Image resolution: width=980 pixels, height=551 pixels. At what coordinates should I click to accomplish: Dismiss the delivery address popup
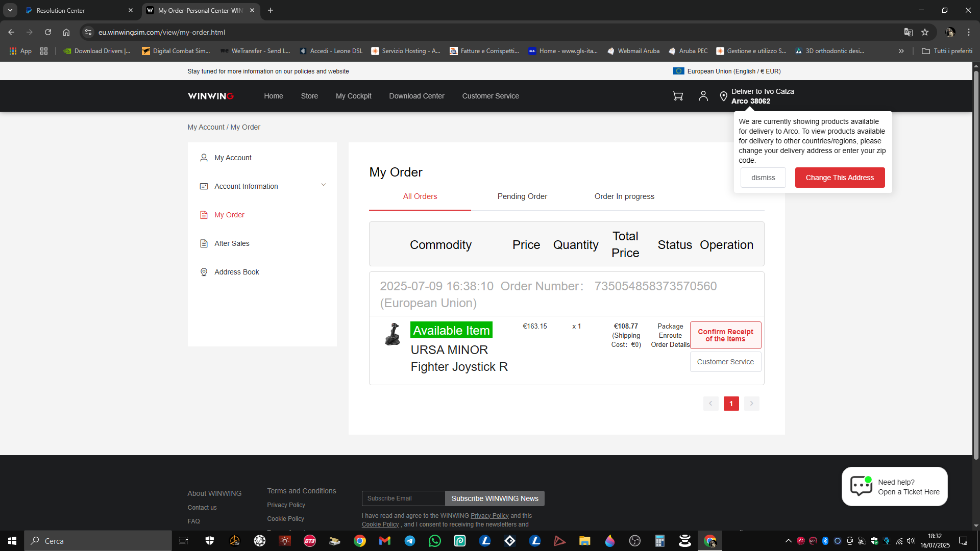tap(763, 178)
